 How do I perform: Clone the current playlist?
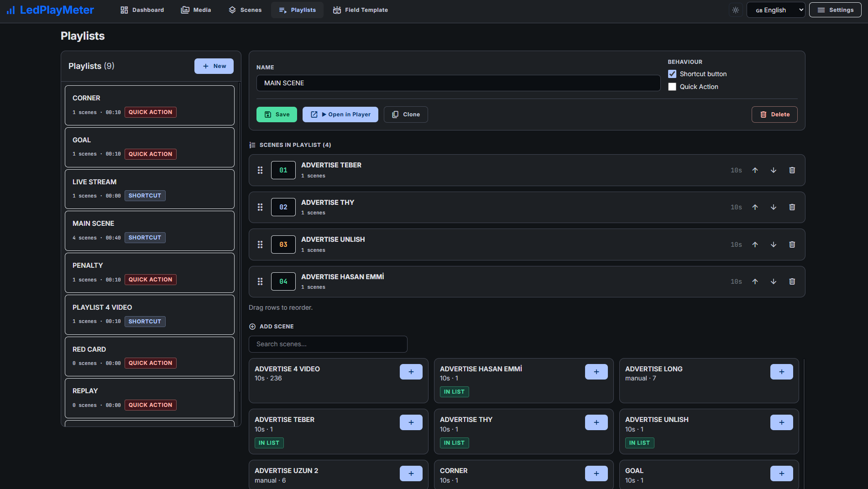406,114
